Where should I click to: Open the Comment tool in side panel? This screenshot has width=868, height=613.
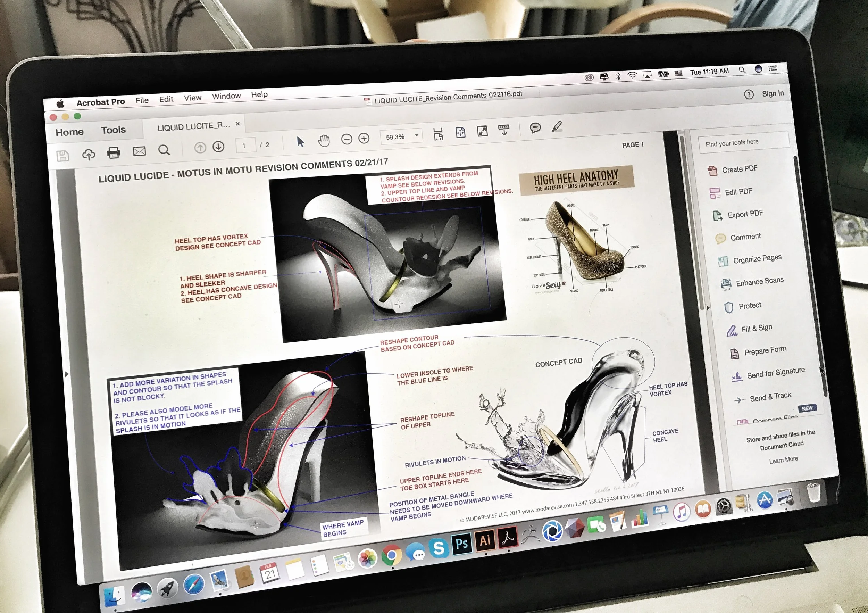[738, 238]
